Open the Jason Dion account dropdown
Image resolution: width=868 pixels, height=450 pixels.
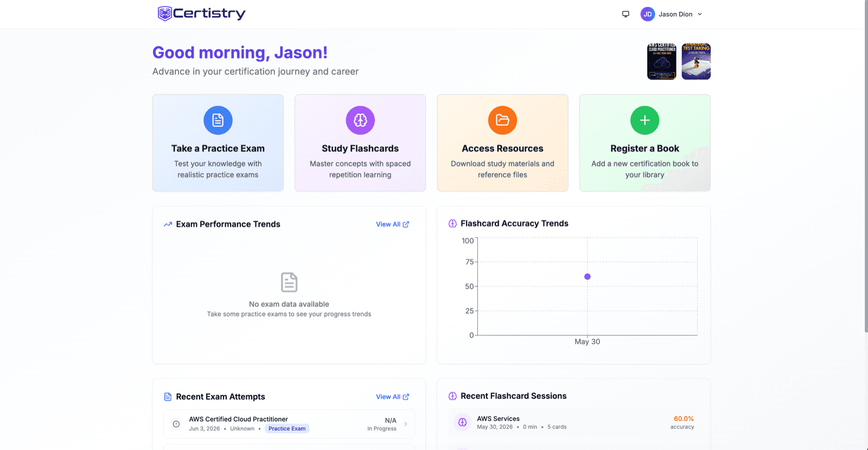672,14
